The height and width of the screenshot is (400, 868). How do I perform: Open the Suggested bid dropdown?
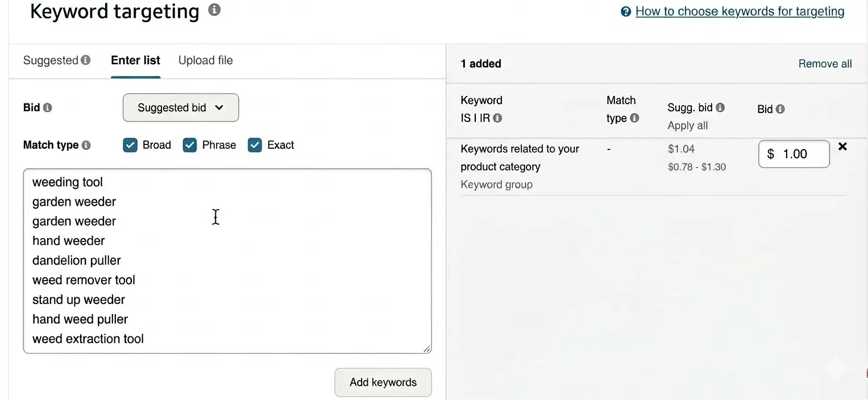180,107
